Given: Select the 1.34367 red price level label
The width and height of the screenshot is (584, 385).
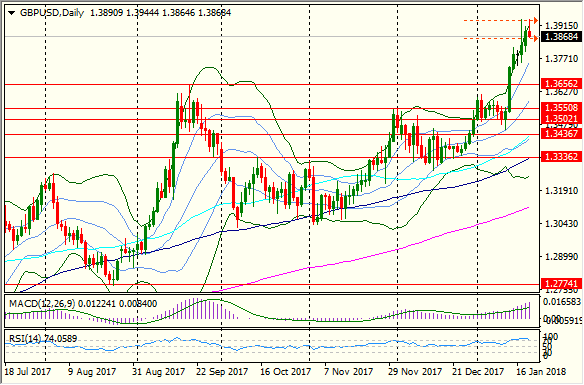Looking at the screenshot, I should coord(561,134).
